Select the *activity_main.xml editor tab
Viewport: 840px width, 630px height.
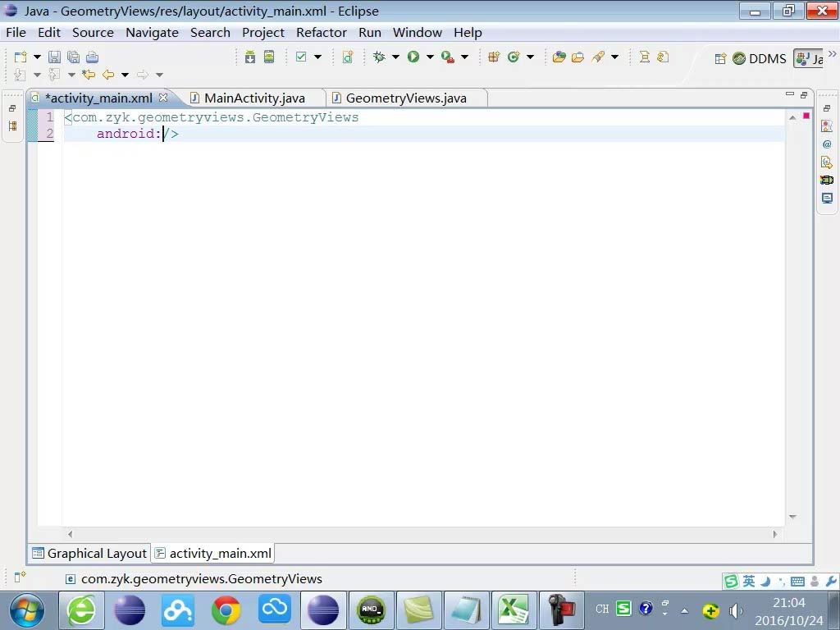pos(100,98)
